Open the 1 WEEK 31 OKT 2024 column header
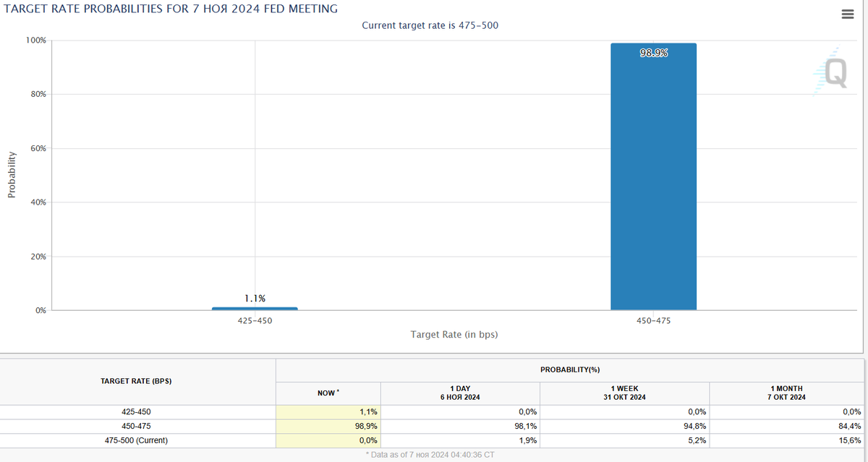This screenshot has width=868, height=462. coord(625,392)
